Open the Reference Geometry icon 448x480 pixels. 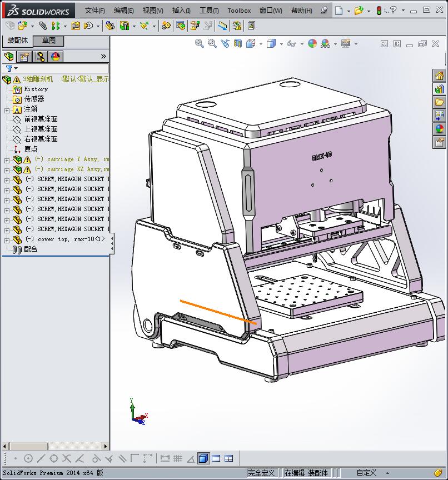[x=144, y=26]
